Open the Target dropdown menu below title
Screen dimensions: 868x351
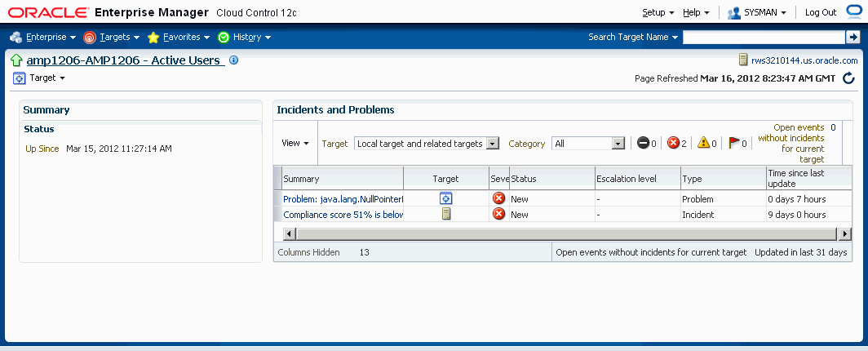click(x=47, y=78)
